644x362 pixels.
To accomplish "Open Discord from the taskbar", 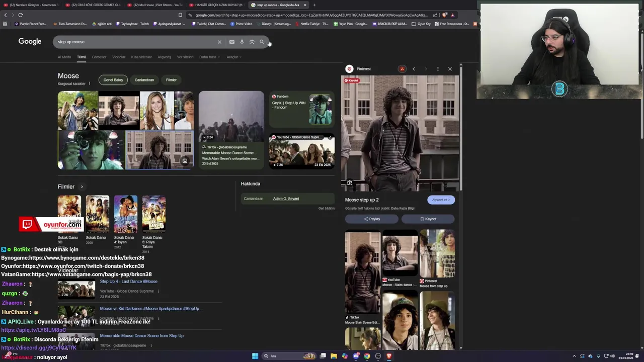I will (x=356, y=356).
